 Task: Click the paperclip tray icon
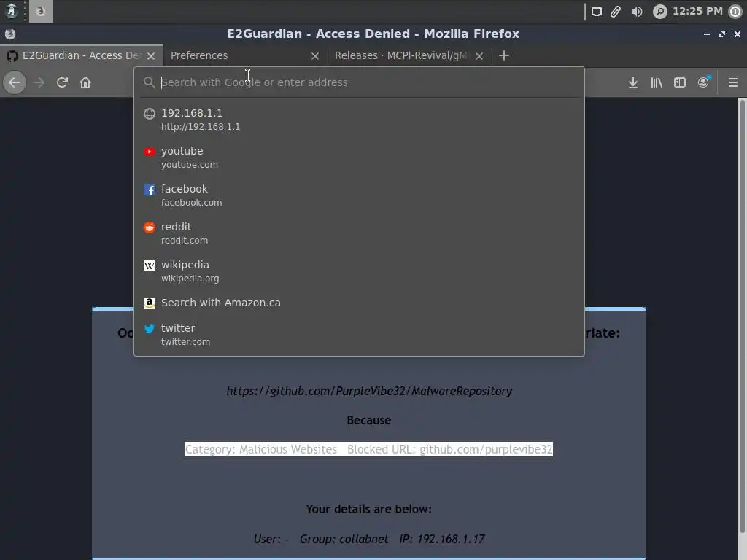(616, 12)
